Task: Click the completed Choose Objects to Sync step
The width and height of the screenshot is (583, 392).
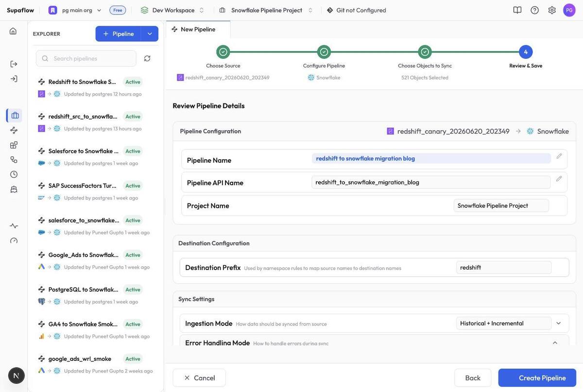Action: coord(425,52)
